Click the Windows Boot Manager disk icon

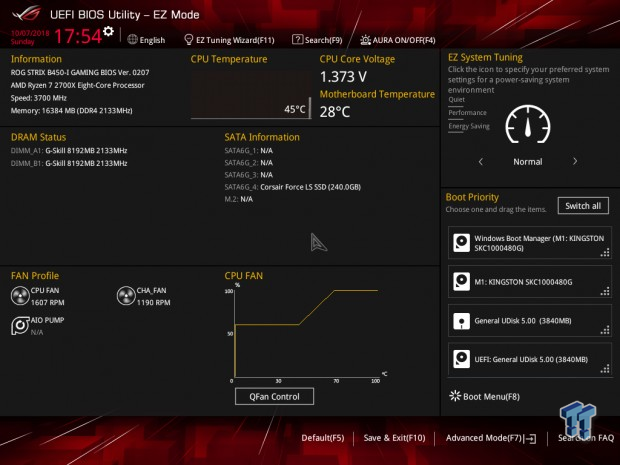(x=461, y=243)
